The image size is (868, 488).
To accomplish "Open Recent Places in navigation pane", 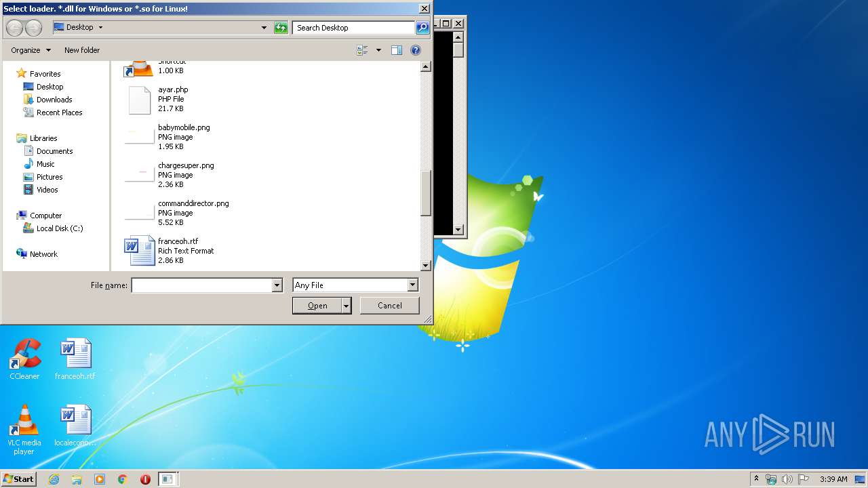I will click(59, 113).
